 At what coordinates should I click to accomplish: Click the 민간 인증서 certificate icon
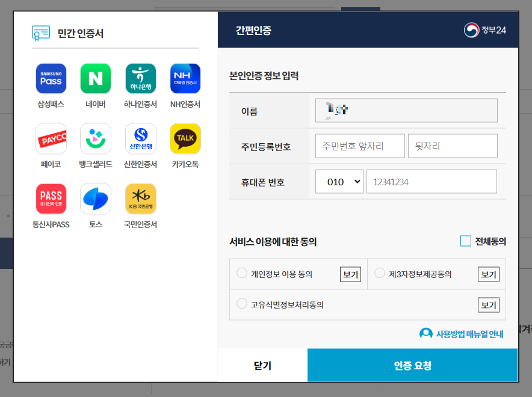click(x=41, y=33)
